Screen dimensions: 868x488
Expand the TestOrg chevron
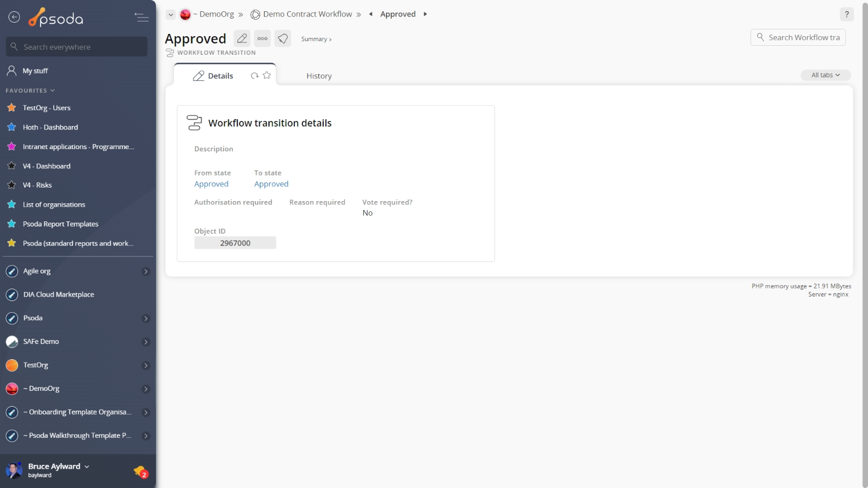(146, 365)
